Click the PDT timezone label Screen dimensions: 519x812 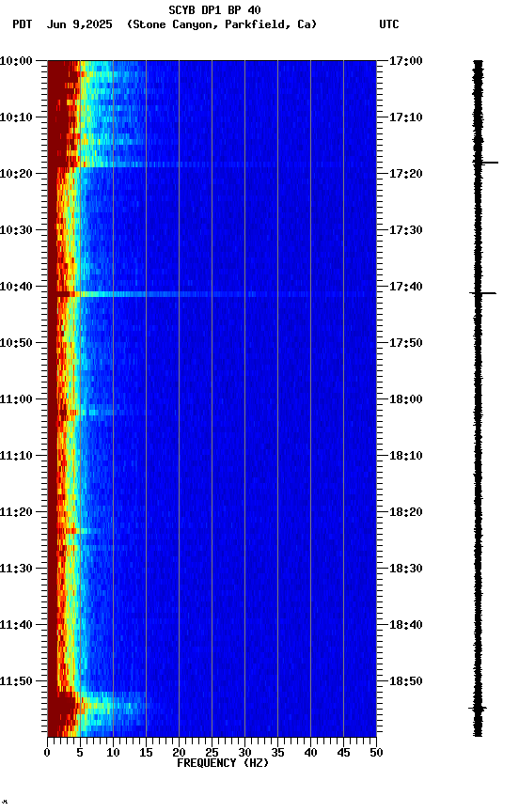click(x=23, y=24)
